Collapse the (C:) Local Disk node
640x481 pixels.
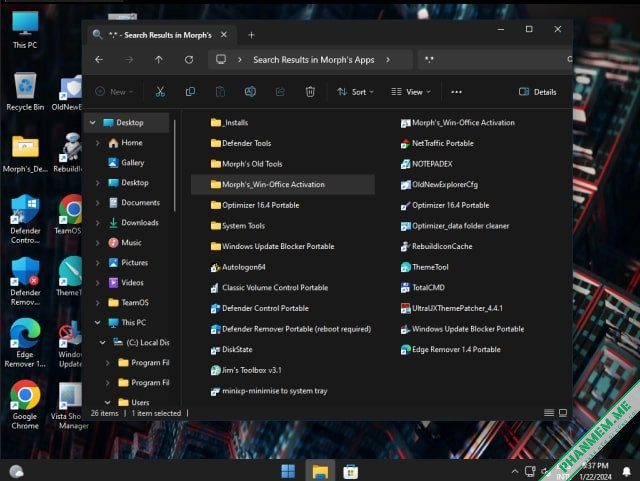coord(102,343)
